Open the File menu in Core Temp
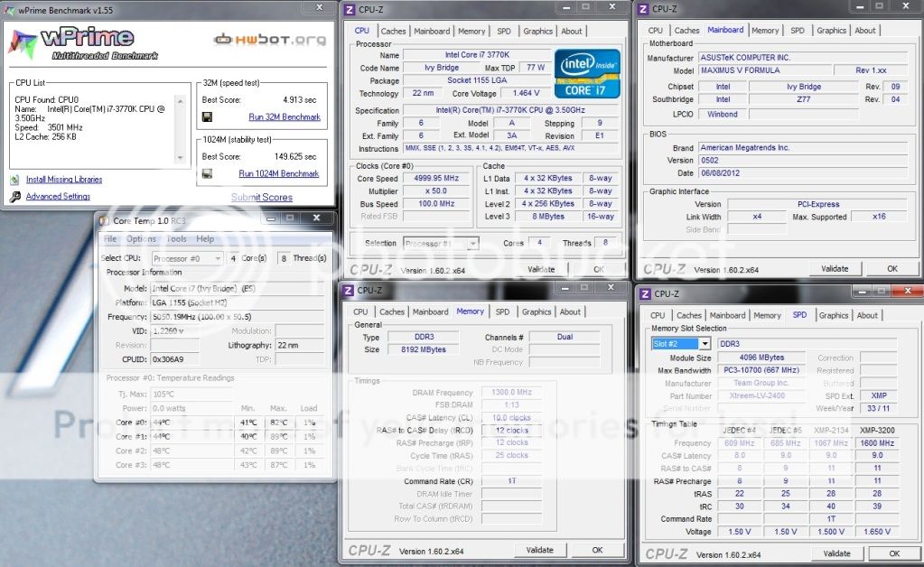 click(110, 239)
